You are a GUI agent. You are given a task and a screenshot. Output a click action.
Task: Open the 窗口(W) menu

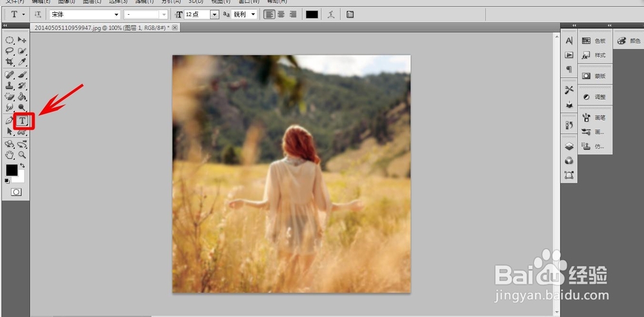[x=249, y=2]
